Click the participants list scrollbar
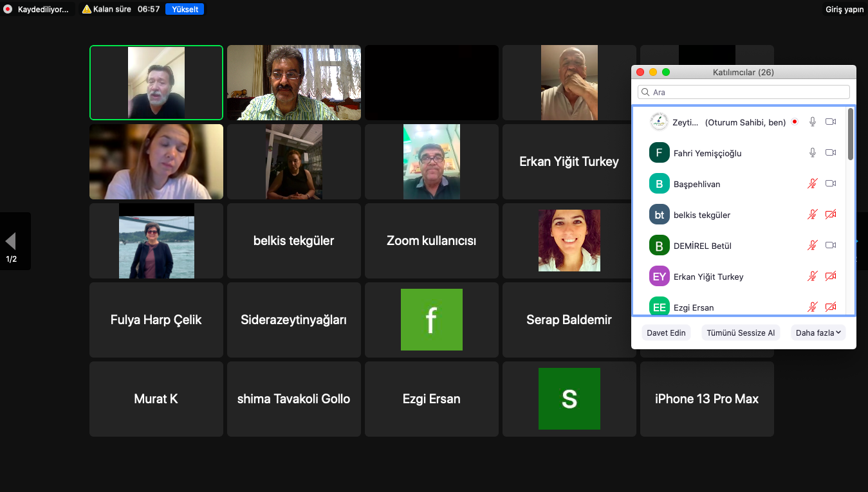This screenshot has height=492, width=868. coord(851,134)
